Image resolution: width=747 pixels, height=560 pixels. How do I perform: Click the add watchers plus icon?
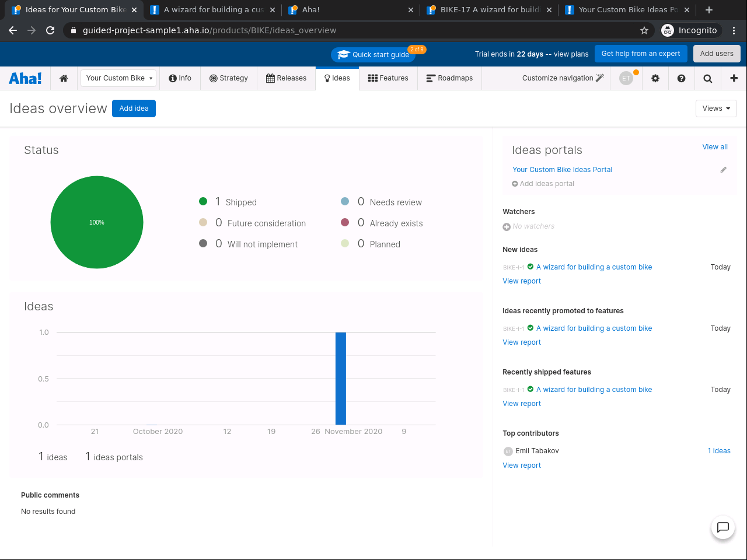point(507,227)
